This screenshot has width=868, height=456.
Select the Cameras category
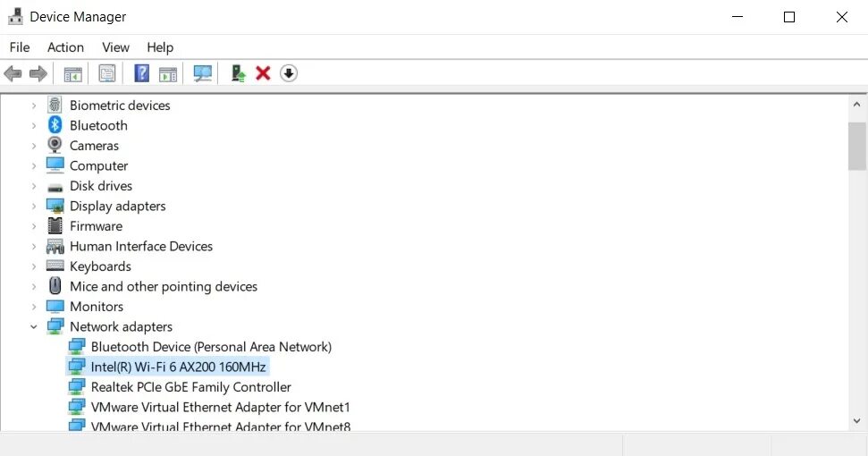pos(94,146)
